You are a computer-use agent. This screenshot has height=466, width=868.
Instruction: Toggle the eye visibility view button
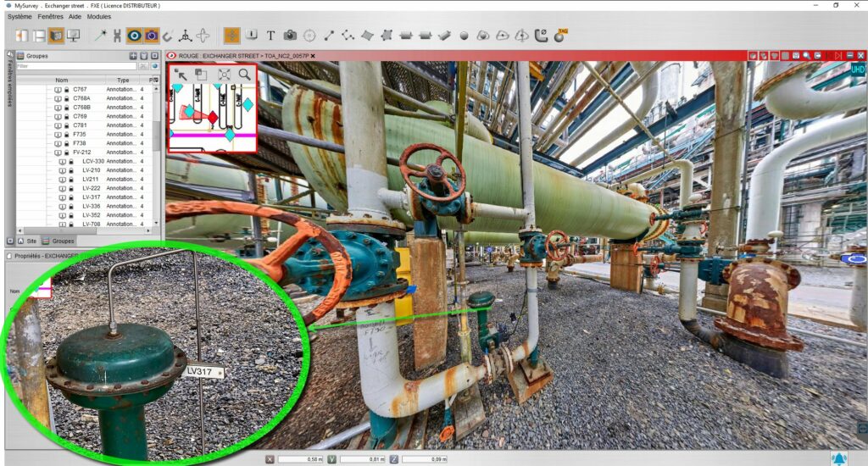click(x=134, y=36)
